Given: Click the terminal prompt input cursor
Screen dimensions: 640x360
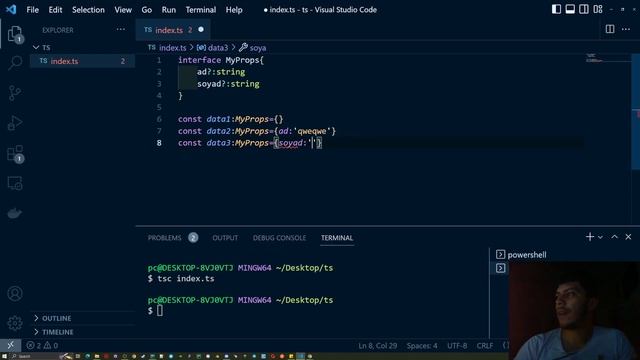Looking at the screenshot, I should pos(160,311).
